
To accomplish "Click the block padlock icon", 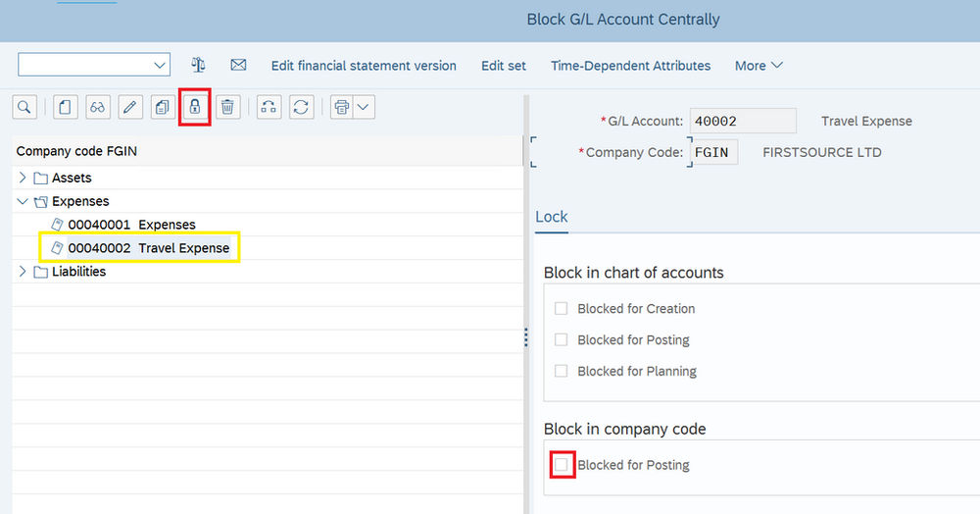I will [195, 107].
